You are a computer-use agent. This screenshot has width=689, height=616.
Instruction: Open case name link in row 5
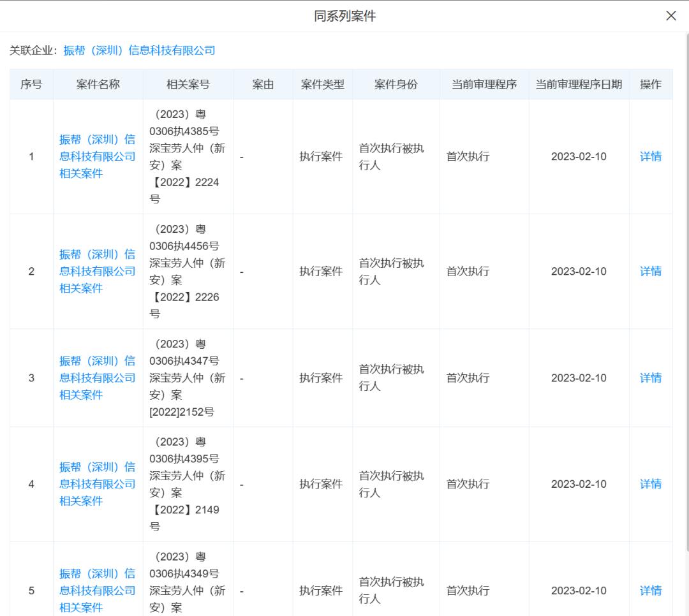(96, 590)
